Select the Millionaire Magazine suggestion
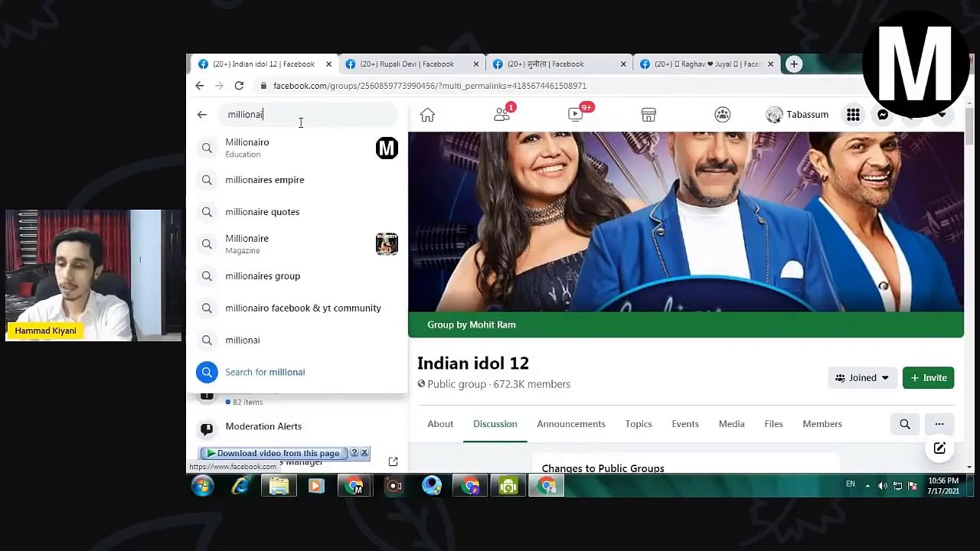This screenshot has height=551, width=980. (297, 244)
